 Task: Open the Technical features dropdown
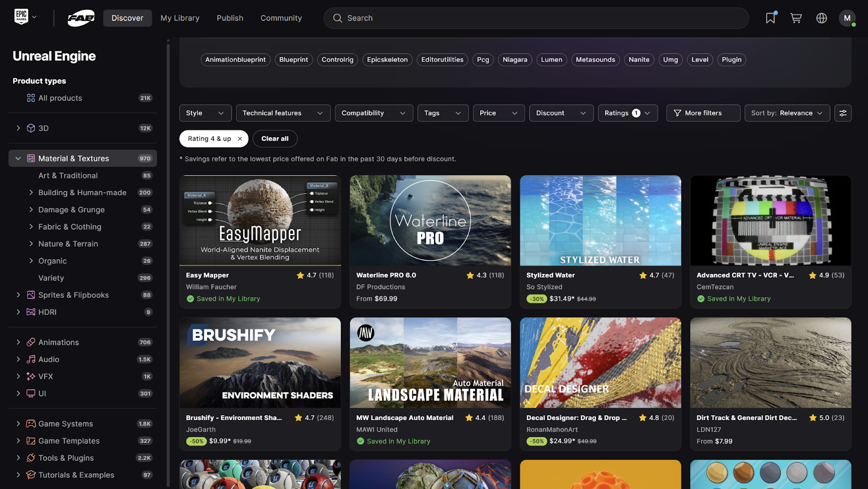click(283, 113)
